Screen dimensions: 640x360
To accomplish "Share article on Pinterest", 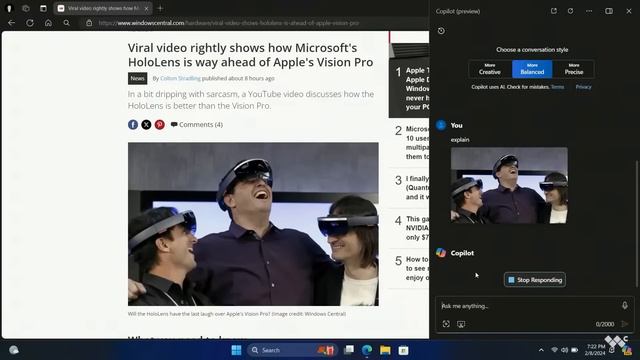I will pyautogui.click(x=160, y=124).
